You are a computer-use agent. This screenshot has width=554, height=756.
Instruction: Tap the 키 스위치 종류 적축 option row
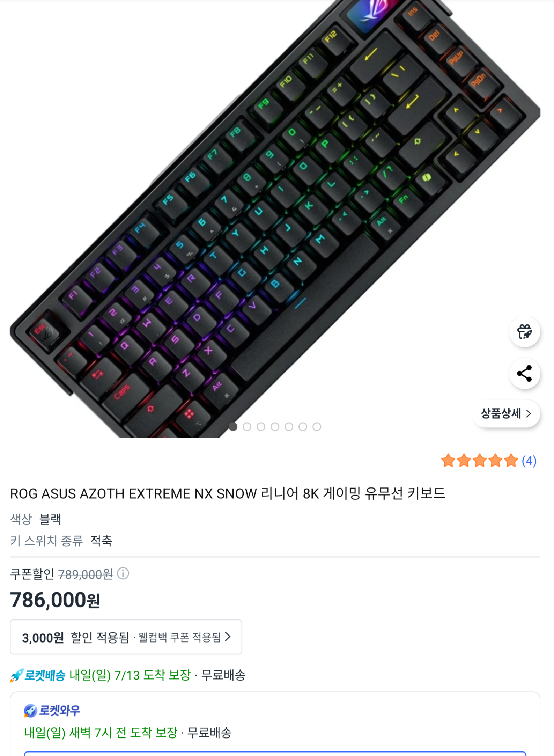point(61,541)
